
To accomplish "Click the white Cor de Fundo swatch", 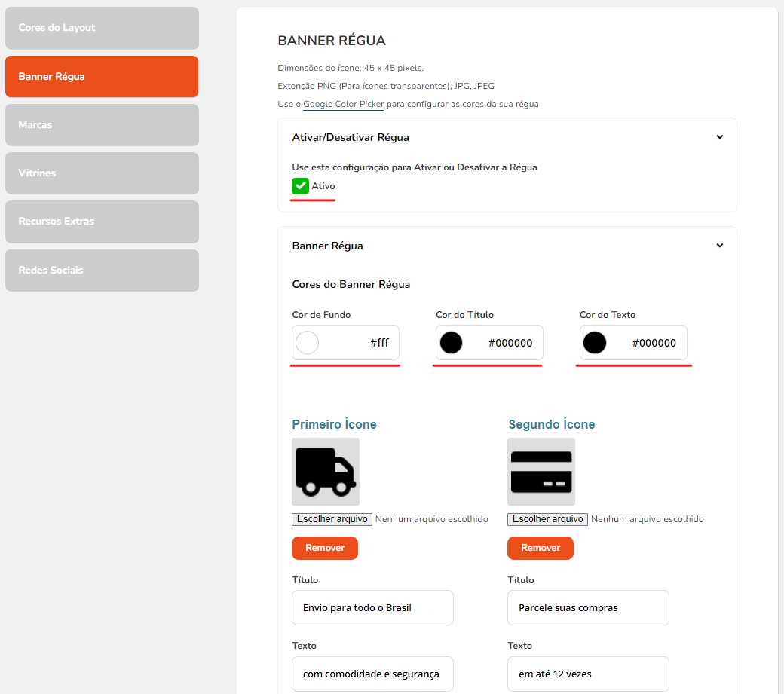I will [x=308, y=343].
